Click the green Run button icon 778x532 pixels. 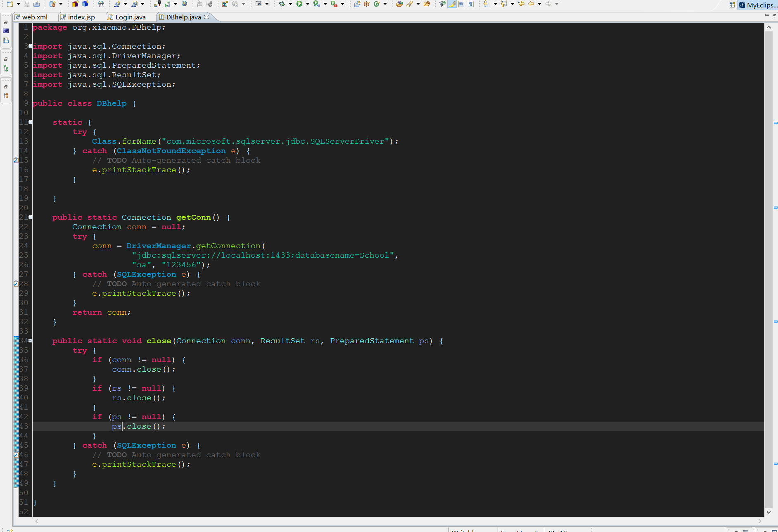click(x=299, y=4)
